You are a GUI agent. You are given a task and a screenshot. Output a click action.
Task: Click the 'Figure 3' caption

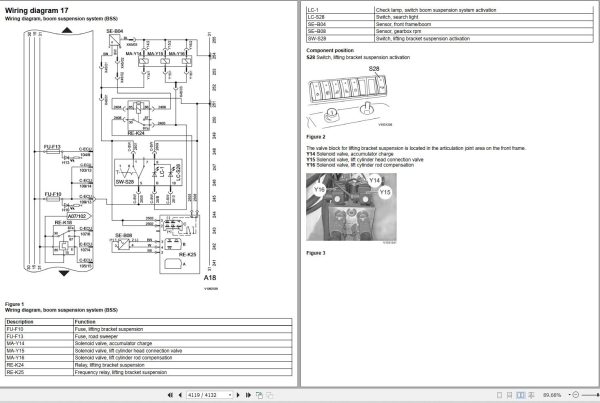(316, 253)
